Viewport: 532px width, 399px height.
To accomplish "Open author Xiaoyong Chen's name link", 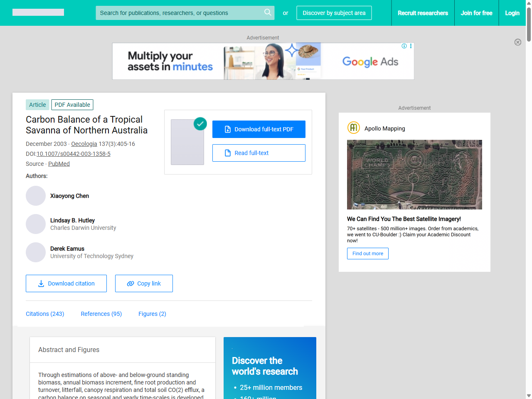I will point(69,196).
